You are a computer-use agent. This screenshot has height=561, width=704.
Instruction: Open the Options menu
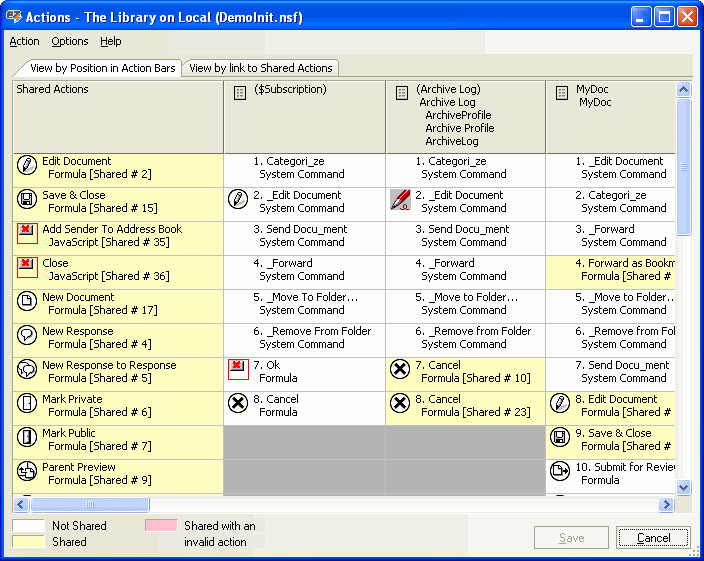(x=70, y=41)
